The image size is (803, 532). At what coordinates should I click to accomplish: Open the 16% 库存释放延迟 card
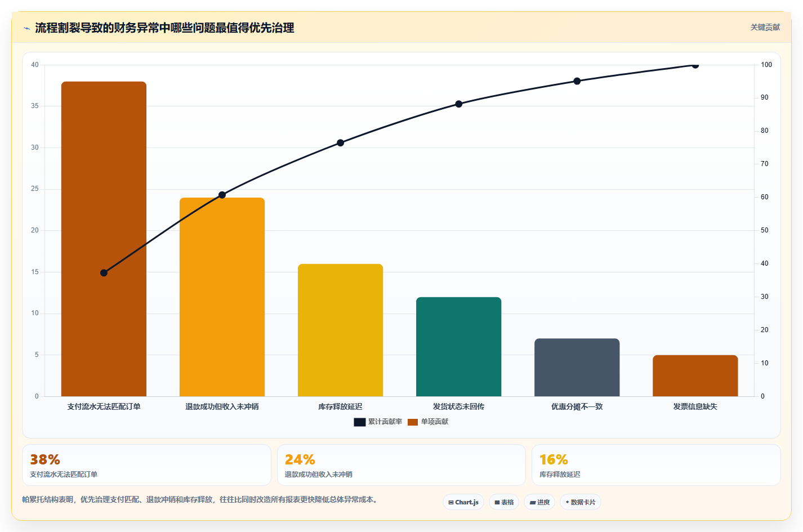click(656, 465)
